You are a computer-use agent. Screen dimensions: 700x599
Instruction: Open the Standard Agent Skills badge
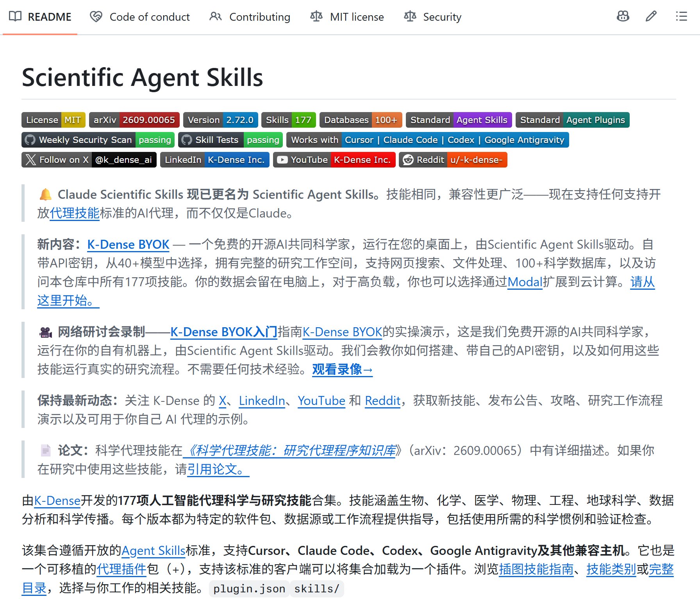pyautogui.click(x=459, y=120)
